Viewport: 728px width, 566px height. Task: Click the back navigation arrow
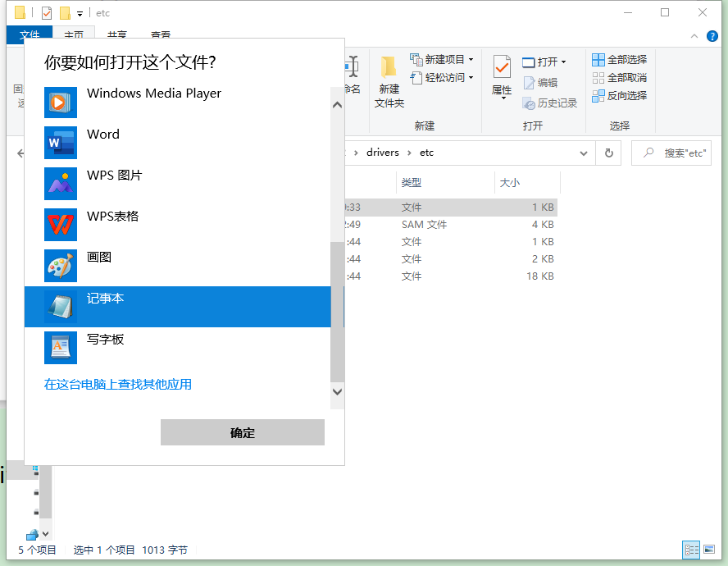pos(20,153)
